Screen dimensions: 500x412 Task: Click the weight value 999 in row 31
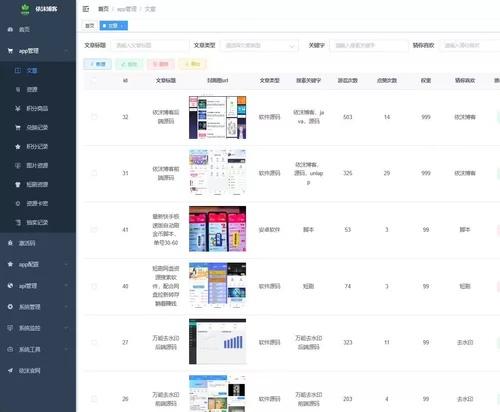click(x=426, y=173)
